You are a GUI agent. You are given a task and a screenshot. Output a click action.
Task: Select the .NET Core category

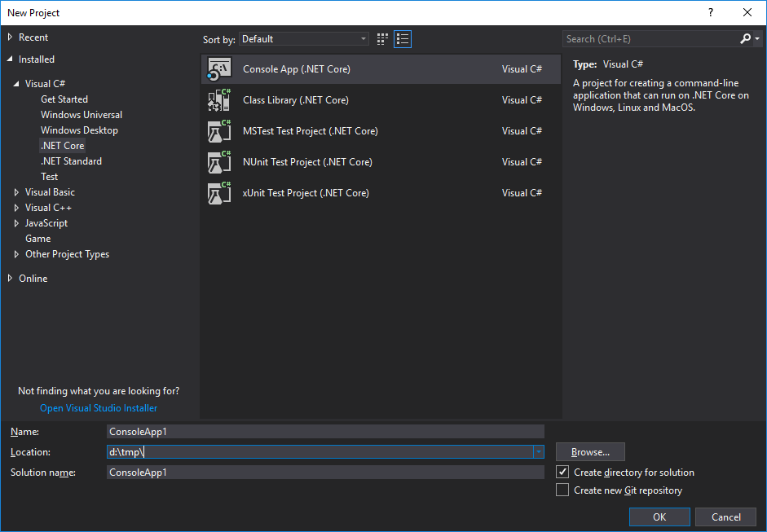(x=63, y=146)
